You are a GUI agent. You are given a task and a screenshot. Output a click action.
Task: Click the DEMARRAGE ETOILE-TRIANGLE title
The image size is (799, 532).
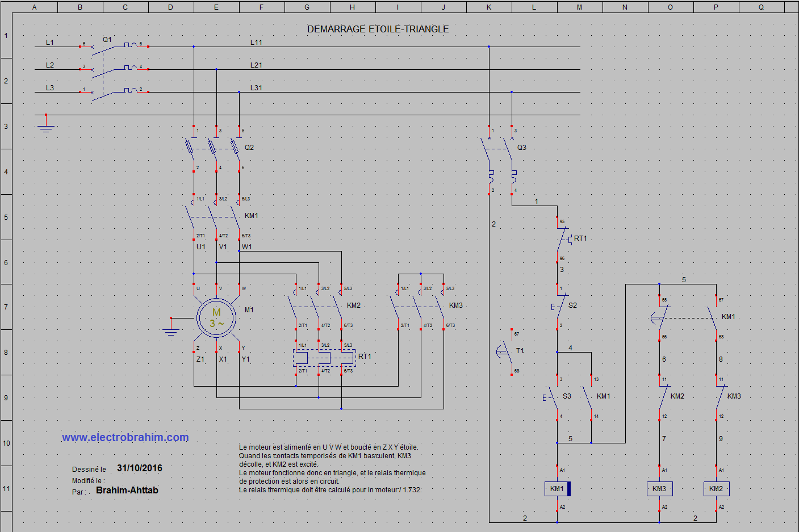point(378,29)
